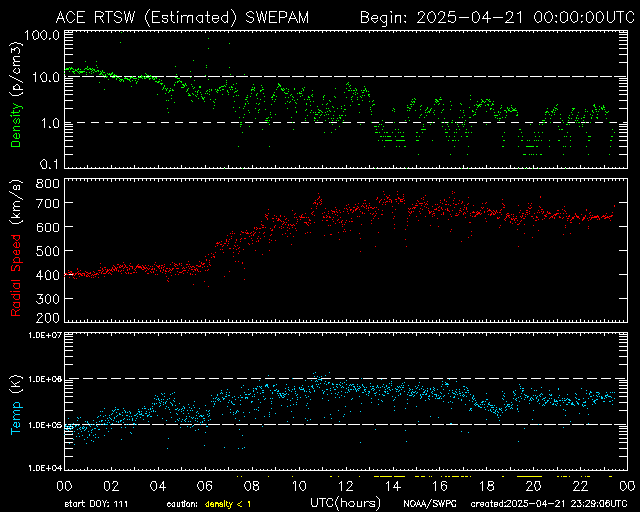Click the '08' hour label on time axis
The width and height of the screenshot is (640, 512).
tap(252, 486)
